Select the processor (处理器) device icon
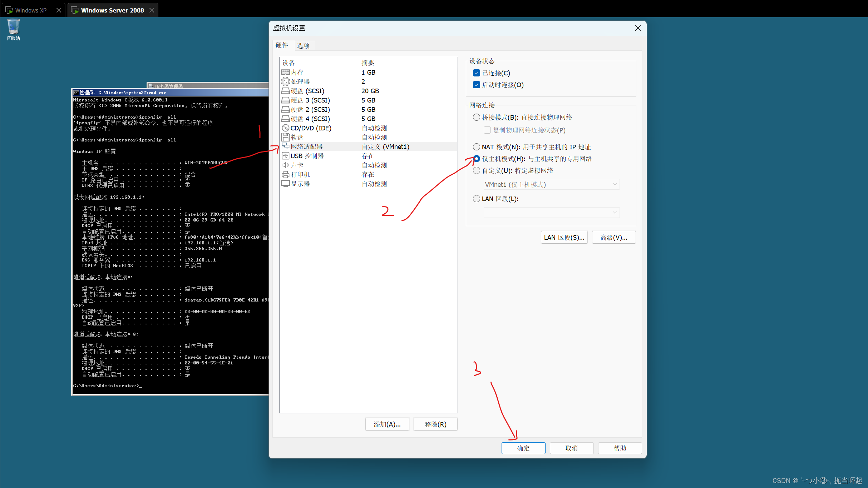Viewport: 868px width, 488px height. [x=285, y=82]
